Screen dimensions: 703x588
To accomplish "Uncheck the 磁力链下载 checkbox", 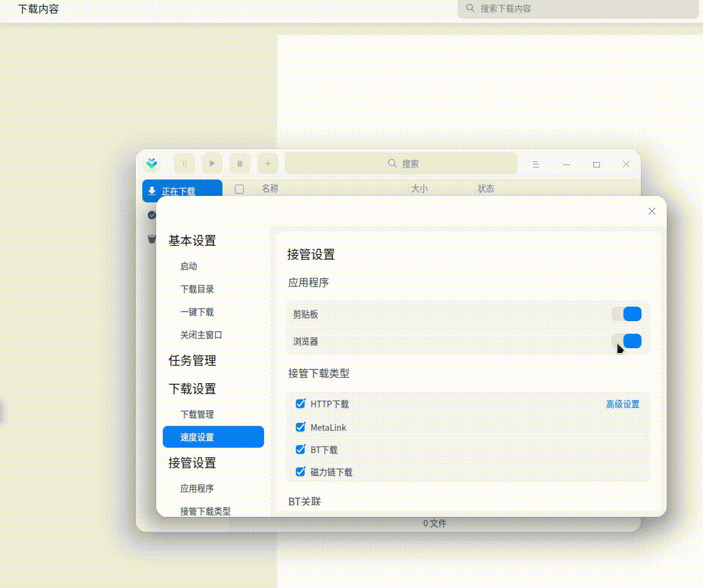I will pos(300,472).
